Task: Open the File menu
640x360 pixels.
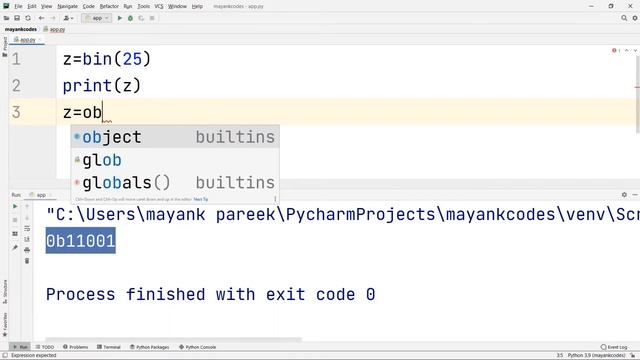Action: coord(18,7)
